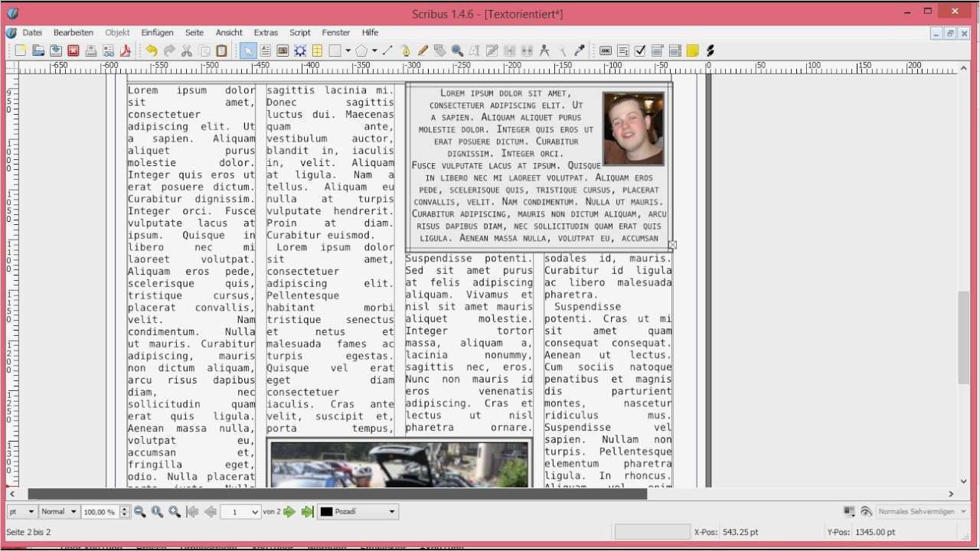Select the Insert Text Frame tool
The height and width of the screenshot is (551, 980).
(x=265, y=51)
